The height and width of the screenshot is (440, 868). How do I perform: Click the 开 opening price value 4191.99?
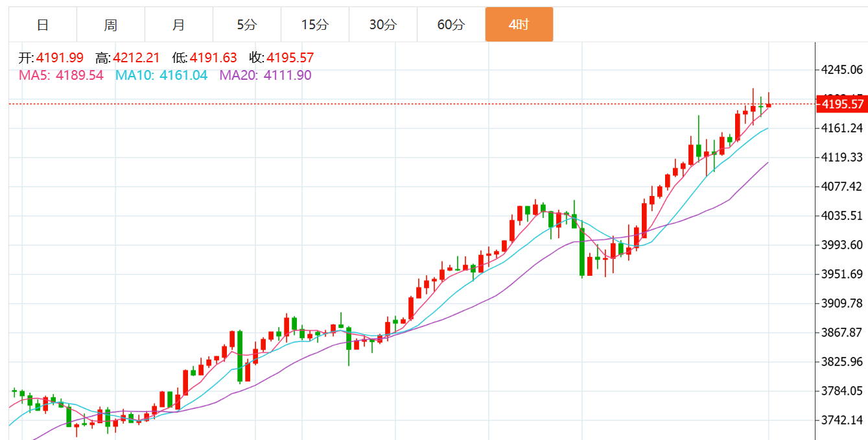[60, 58]
